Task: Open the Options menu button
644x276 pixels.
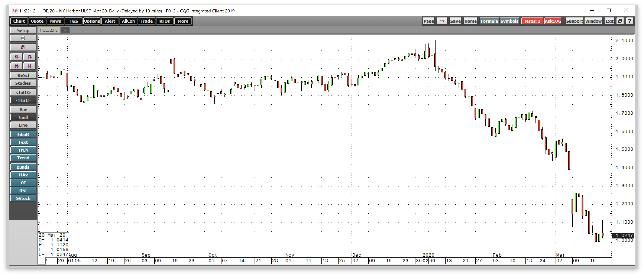Action: click(92, 21)
